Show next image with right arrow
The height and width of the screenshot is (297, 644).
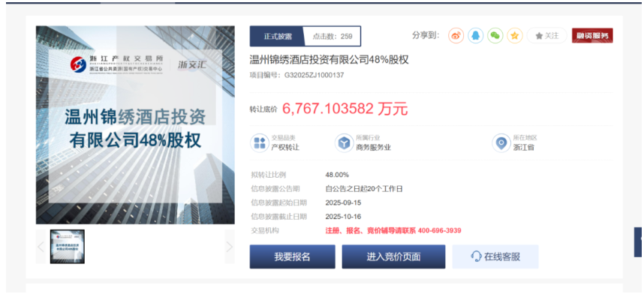(x=230, y=247)
